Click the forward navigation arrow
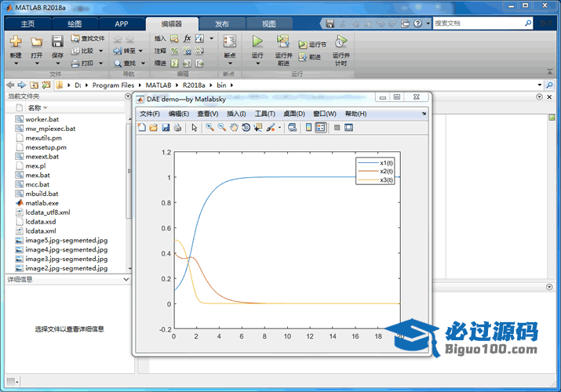The width and height of the screenshot is (561, 392). coord(22,85)
